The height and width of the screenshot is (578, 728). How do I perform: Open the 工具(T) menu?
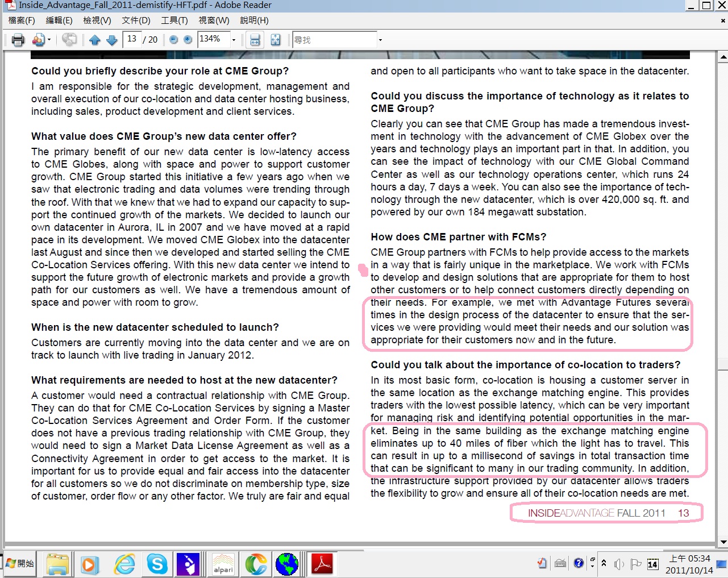point(174,20)
